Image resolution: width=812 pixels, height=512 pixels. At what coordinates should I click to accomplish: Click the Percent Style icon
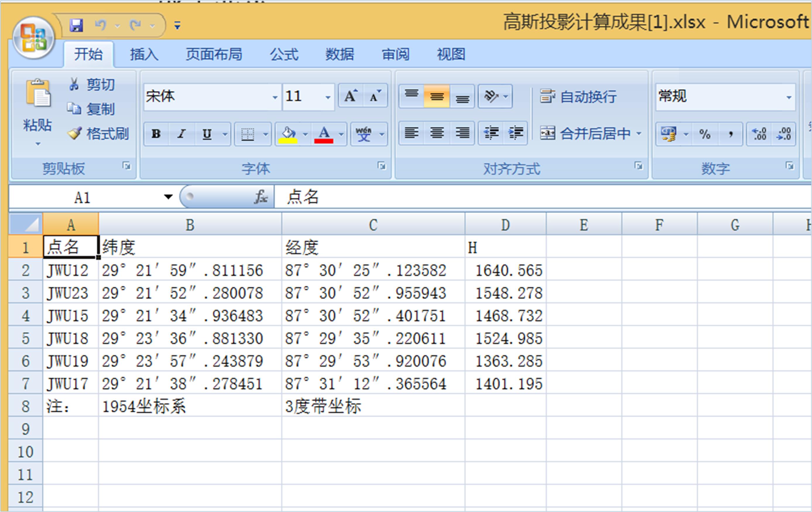coord(705,134)
